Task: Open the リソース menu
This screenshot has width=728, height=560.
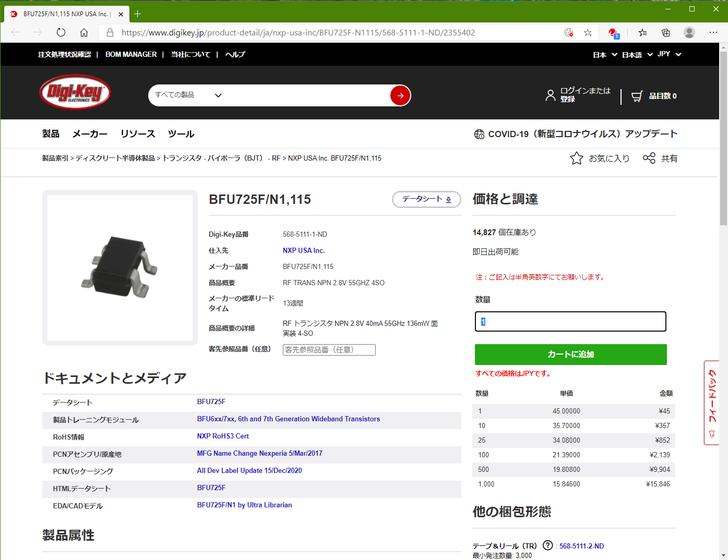Action: pyautogui.click(x=138, y=134)
